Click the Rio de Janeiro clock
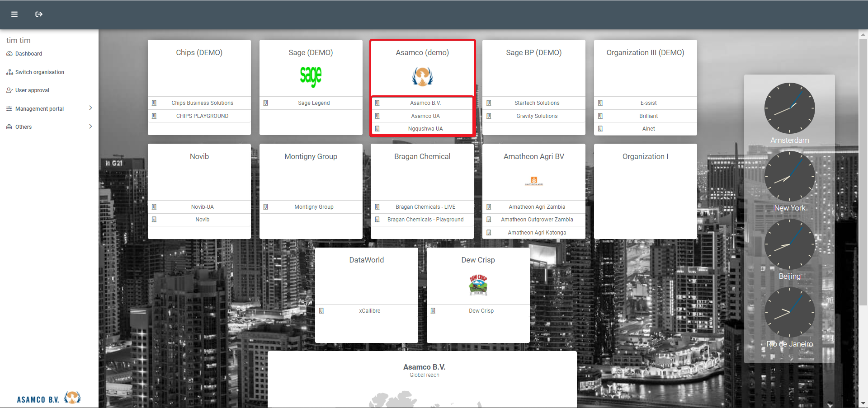 click(x=790, y=312)
